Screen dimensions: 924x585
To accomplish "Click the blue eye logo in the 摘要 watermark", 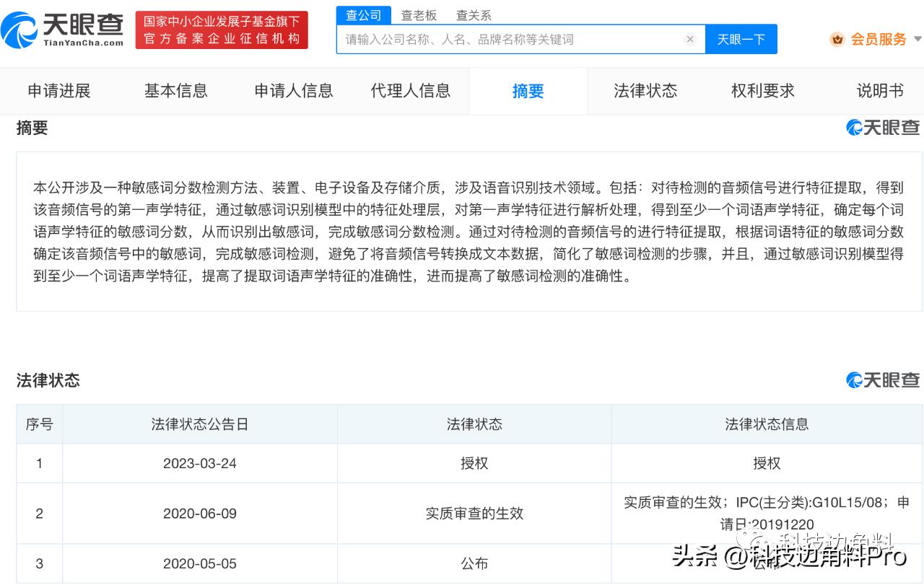I will click(853, 127).
